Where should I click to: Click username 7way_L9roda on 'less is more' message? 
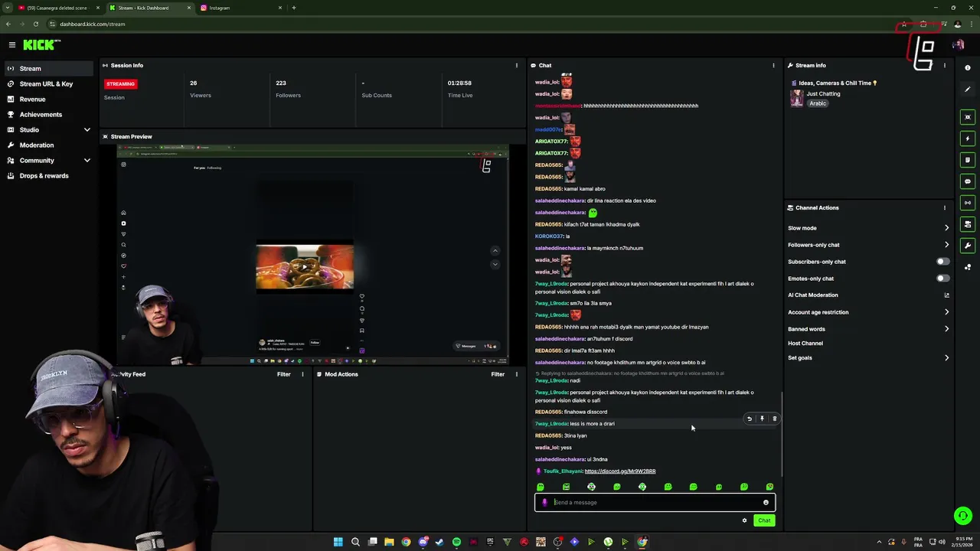click(551, 424)
